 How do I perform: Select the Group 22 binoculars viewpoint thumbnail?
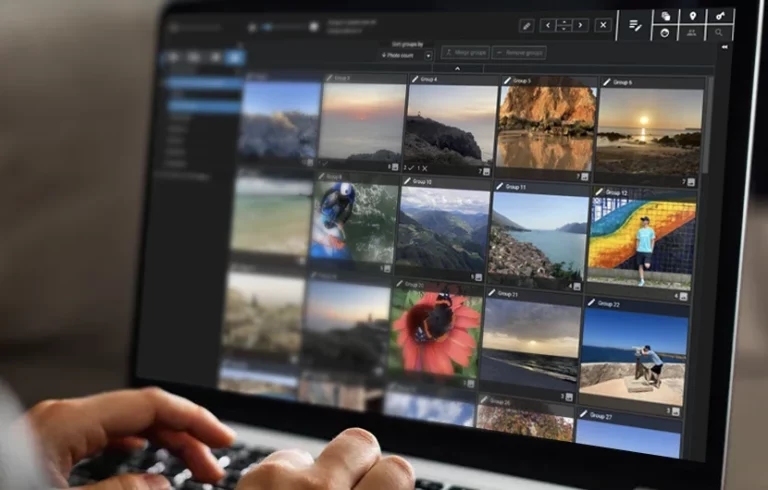(x=633, y=357)
